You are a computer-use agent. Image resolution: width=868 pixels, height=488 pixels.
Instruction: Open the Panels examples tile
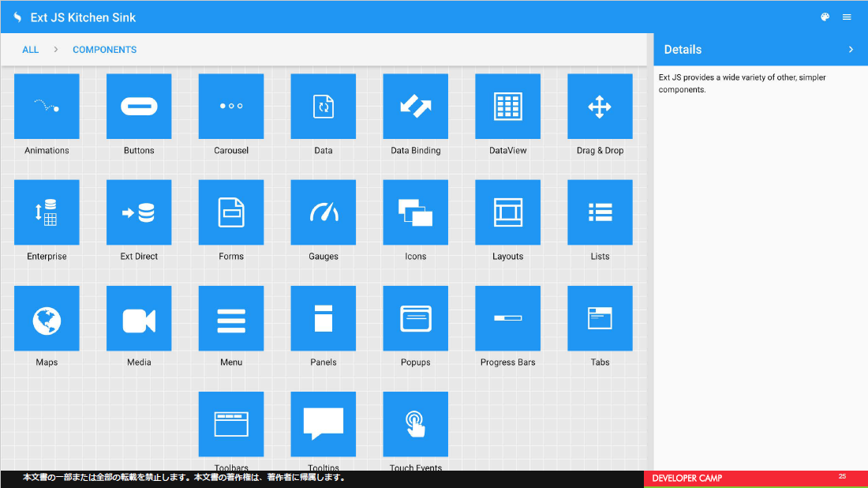pyautogui.click(x=324, y=318)
